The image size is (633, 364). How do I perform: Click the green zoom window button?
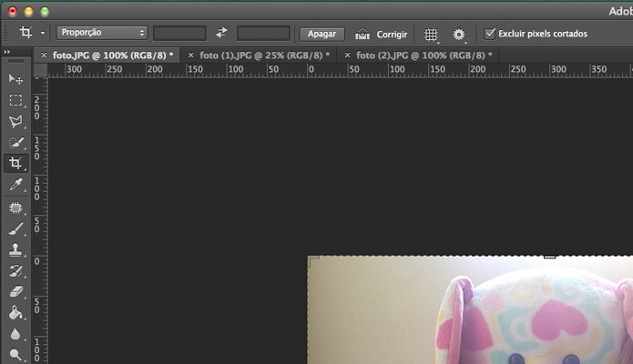tap(45, 11)
